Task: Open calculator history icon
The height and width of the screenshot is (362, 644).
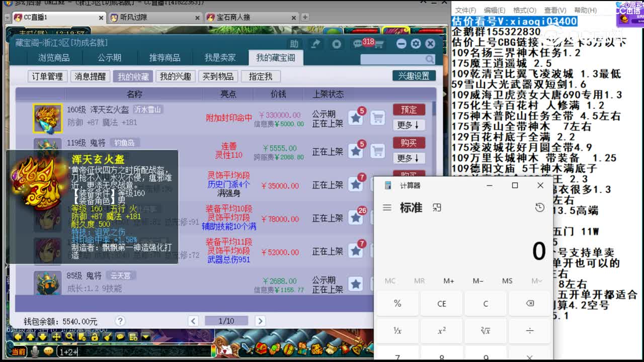Action: pyautogui.click(x=540, y=208)
